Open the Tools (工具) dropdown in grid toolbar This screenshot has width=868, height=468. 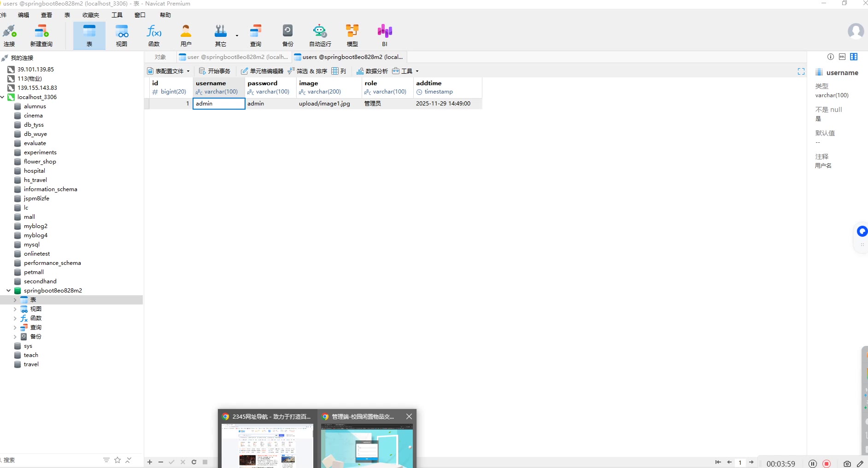pyautogui.click(x=405, y=71)
